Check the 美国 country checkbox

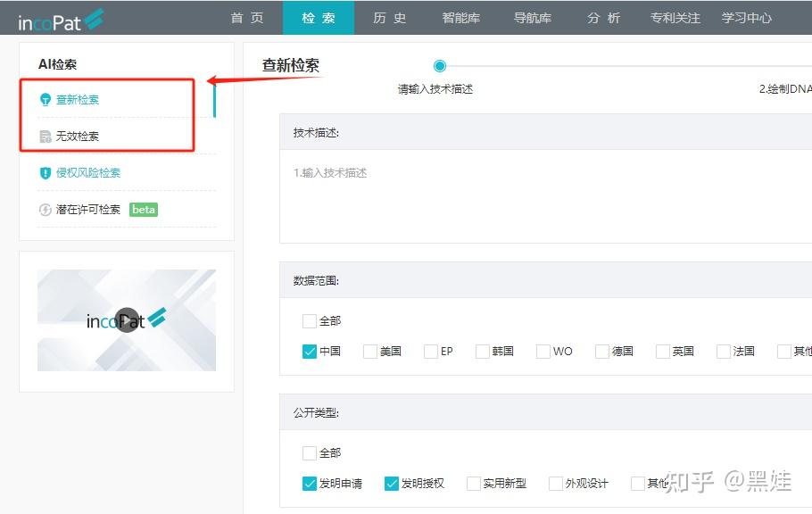[369, 352]
